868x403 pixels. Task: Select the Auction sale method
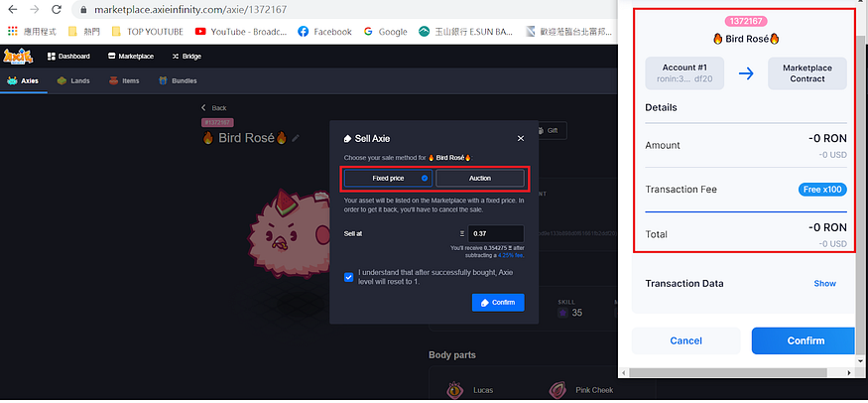480,179
